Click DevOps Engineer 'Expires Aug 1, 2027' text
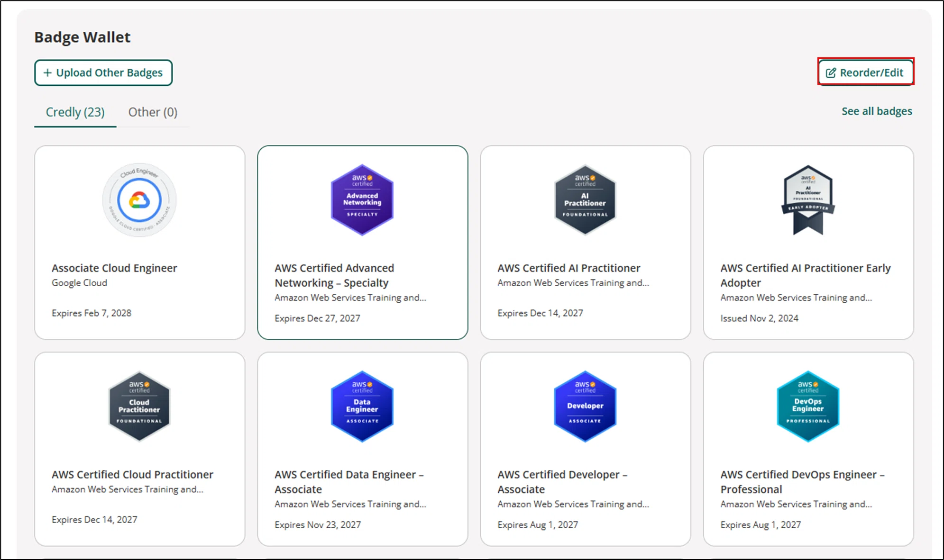 point(761,525)
